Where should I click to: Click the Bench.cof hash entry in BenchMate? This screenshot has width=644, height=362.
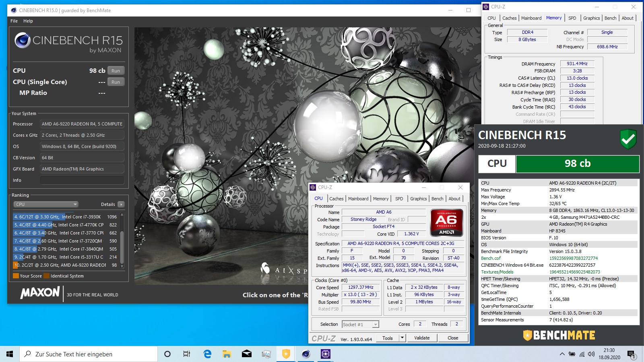click(558, 258)
